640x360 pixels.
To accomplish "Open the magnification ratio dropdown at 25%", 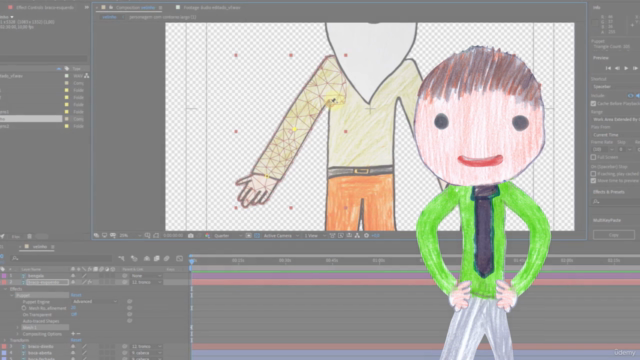I will coord(130,236).
